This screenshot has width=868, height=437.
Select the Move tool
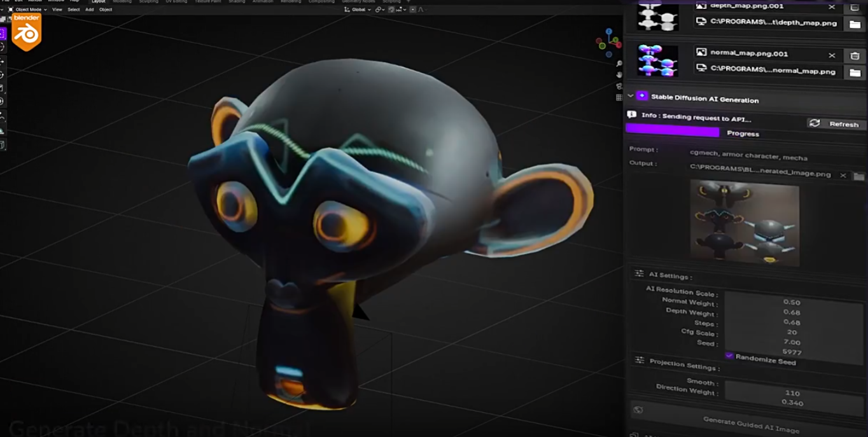click(3, 61)
